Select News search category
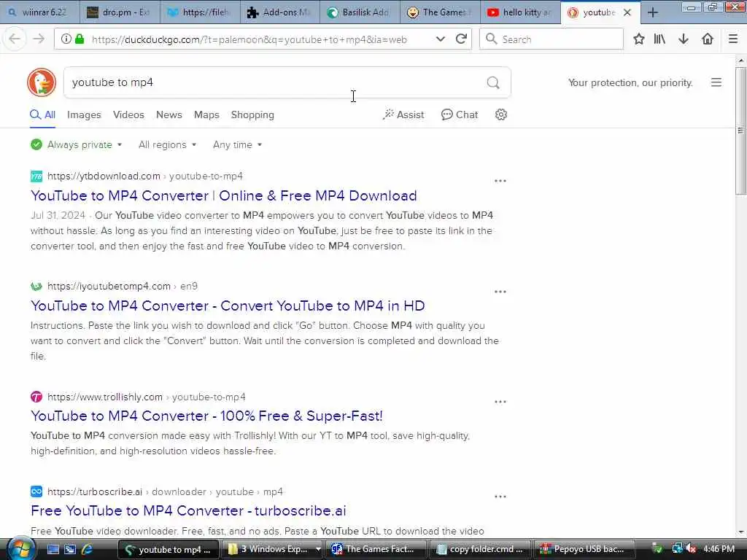 (169, 114)
